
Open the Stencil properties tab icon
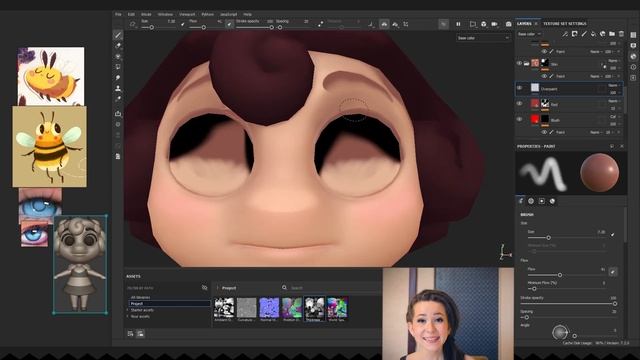542,201
